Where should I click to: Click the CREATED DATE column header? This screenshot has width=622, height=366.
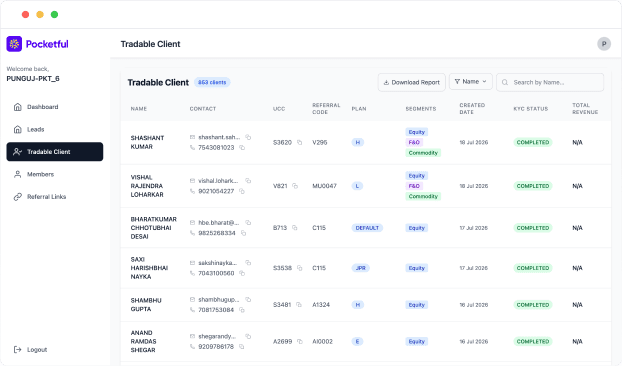472,109
